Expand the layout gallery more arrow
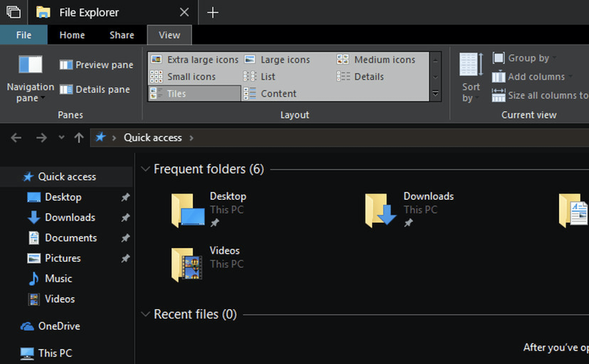 click(435, 94)
